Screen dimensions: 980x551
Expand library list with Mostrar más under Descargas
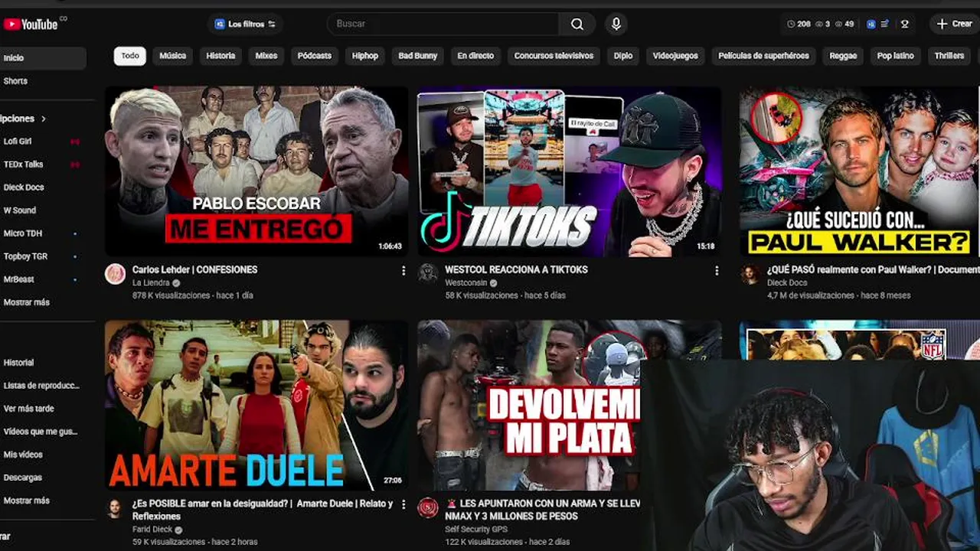[x=27, y=500]
